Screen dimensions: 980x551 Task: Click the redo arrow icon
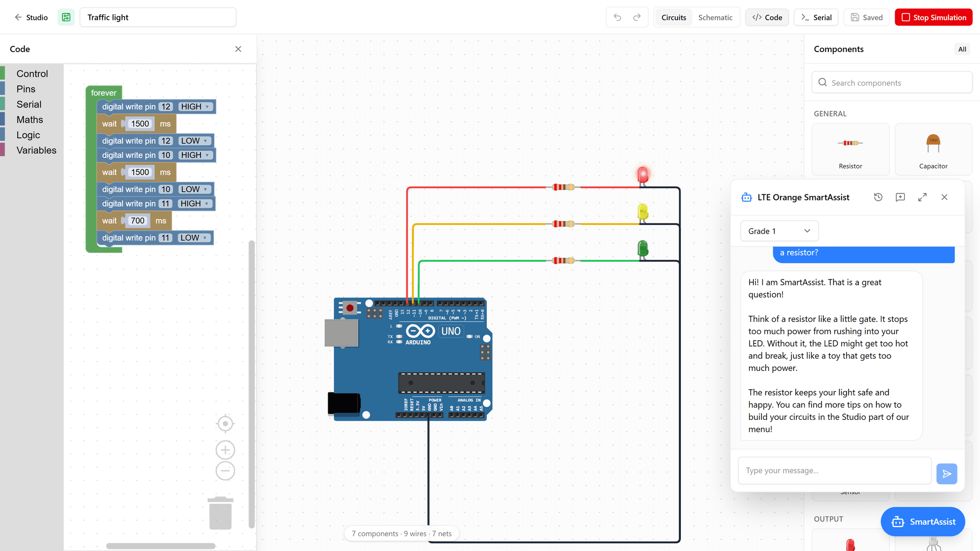point(637,17)
